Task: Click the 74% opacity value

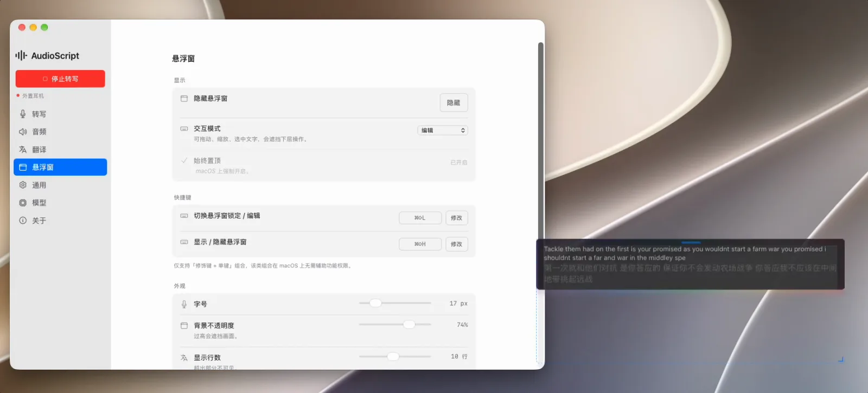Action: click(x=462, y=325)
